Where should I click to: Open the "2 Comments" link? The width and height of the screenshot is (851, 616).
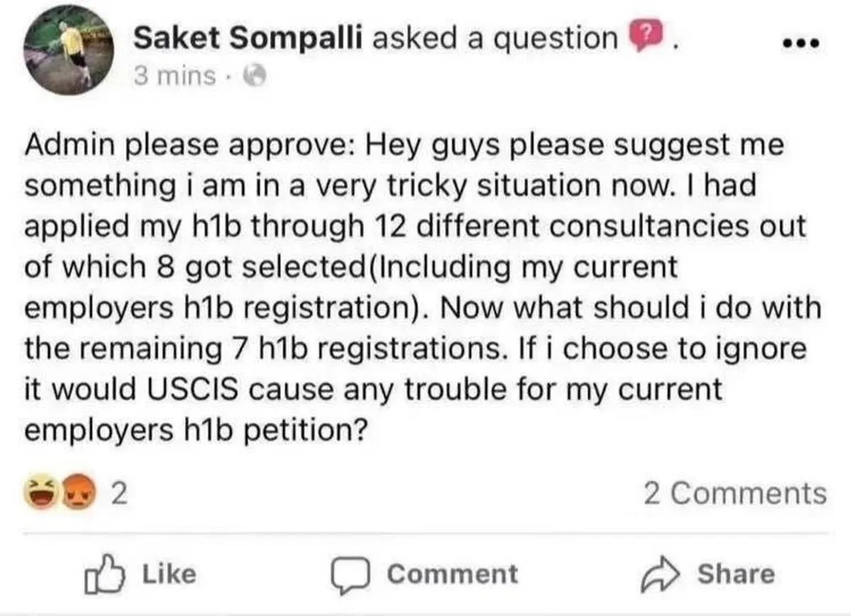[x=735, y=493]
